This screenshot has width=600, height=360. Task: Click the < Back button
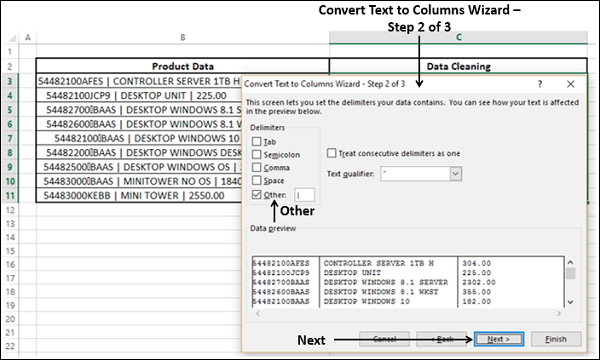(x=442, y=339)
